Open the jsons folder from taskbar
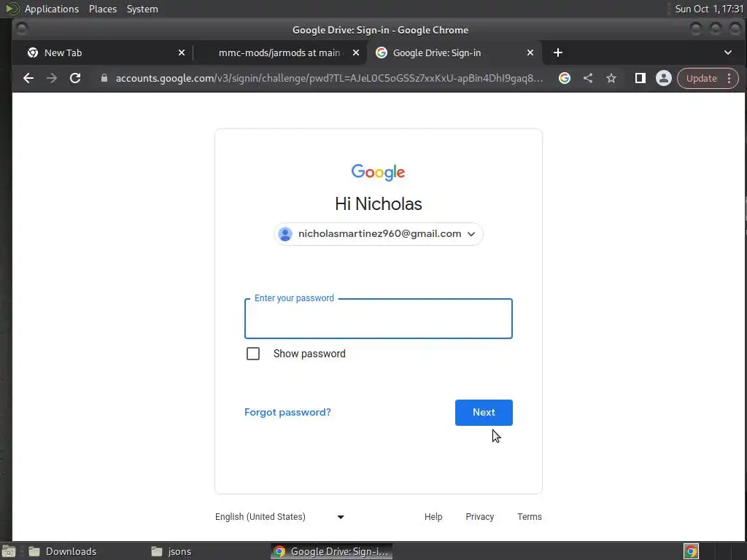747x560 pixels. point(171,551)
